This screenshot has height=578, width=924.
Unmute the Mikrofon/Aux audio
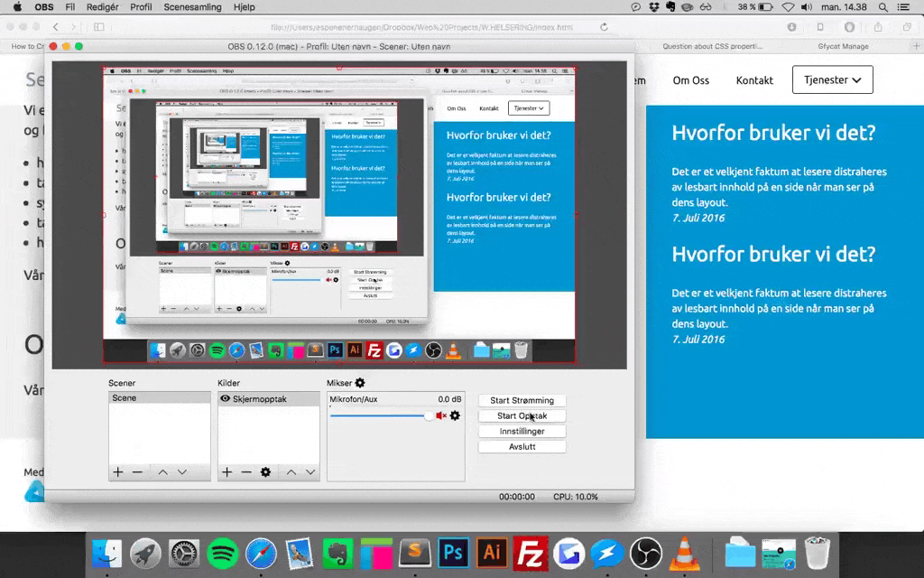pyautogui.click(x=441, y=415)
